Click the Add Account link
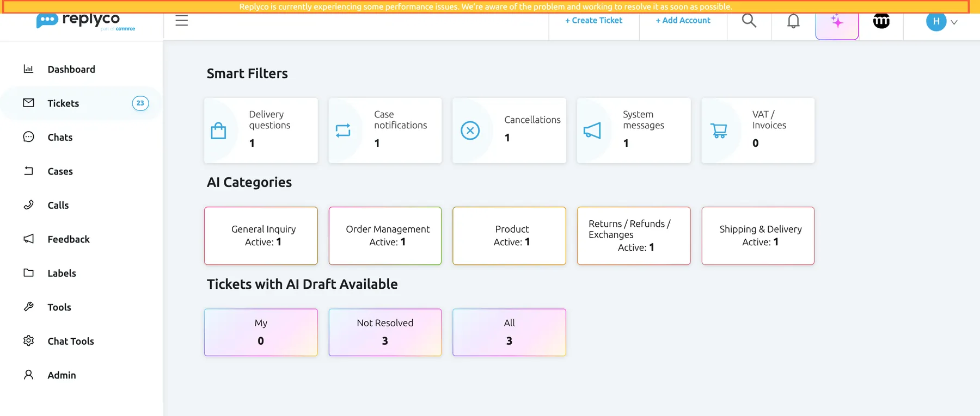The width and height of the screenshot is (980, 416). pyautogui.click(x=683, y=20)
